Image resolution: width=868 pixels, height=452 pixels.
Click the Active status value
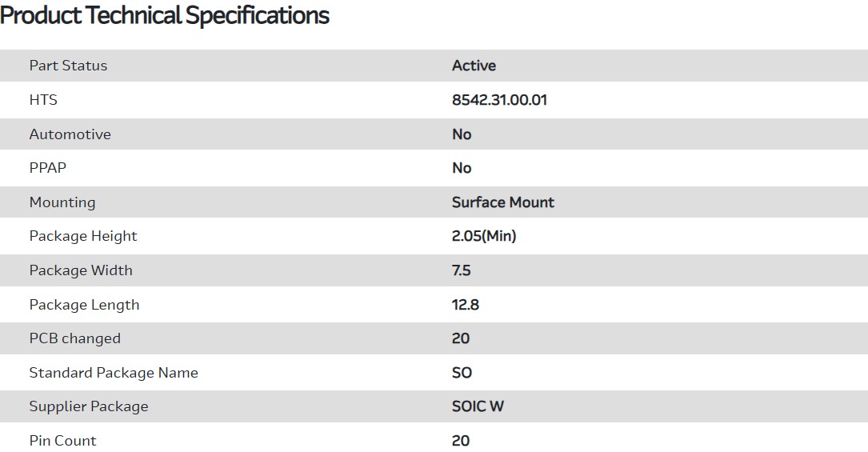point(474,66)
